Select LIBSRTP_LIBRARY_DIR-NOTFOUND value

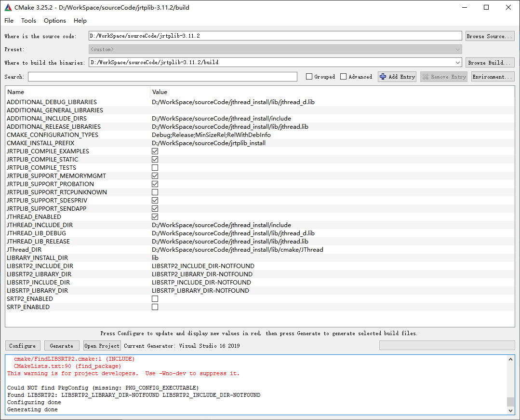(200, 291)
